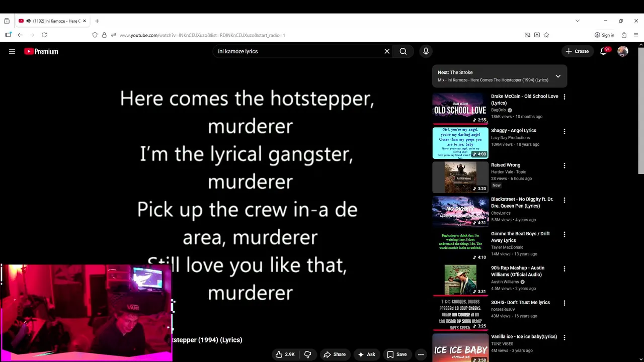The image size is (644, 362).
Task: Open the browser sidebar toggle icon
Action: pyautogui.click(x=8, y=35)
